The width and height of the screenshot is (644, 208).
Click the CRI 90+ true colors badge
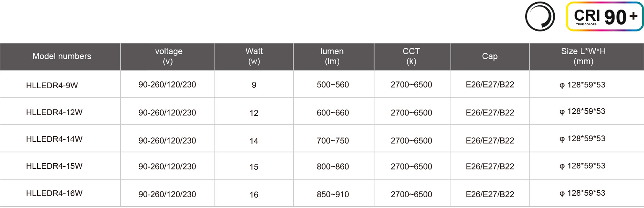(x=605, y=17)
